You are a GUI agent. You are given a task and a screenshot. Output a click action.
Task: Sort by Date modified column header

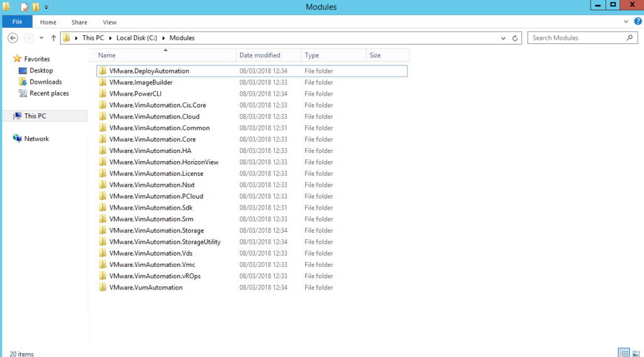[260, 55]
